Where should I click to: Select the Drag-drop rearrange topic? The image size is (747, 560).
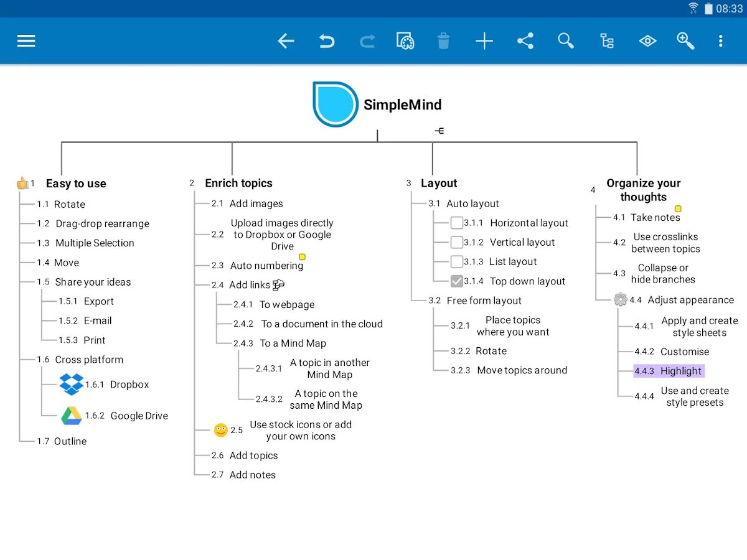tap(102, 223)
